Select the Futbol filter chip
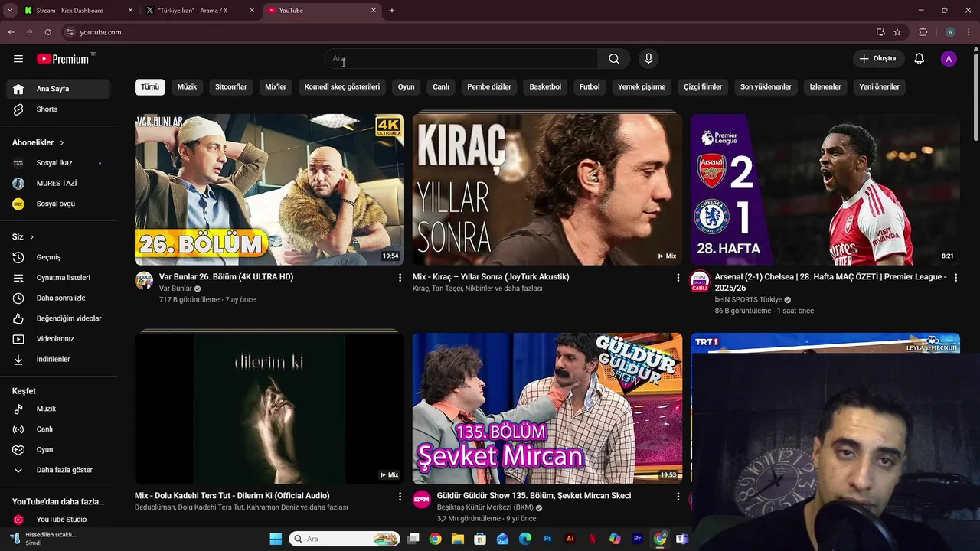This screenshot has height=551, width=980. (590, 86)
